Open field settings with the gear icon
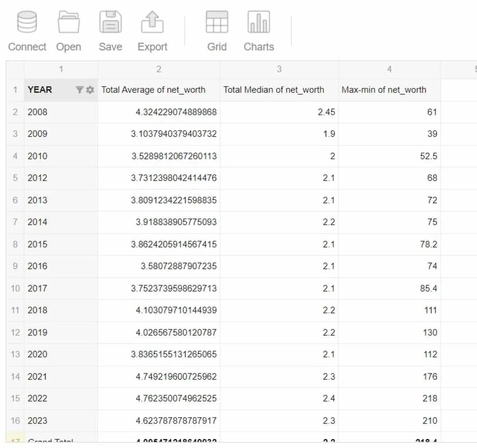This screenshot has height=448, width=477. [90, 90]
